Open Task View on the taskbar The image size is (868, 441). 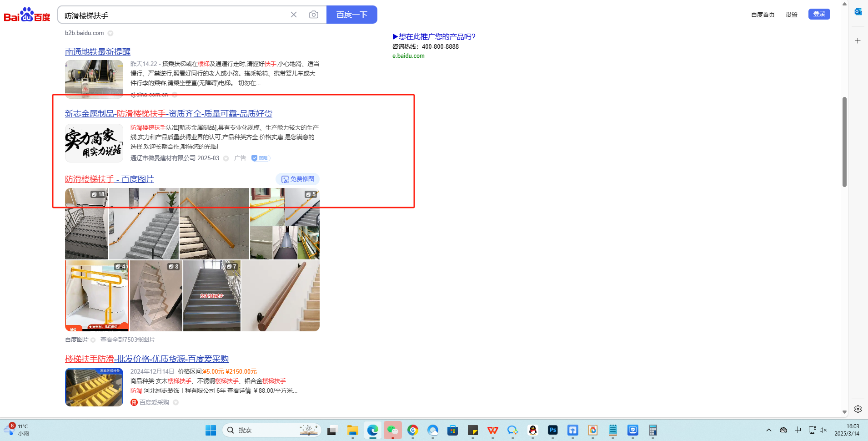[332, 430]
